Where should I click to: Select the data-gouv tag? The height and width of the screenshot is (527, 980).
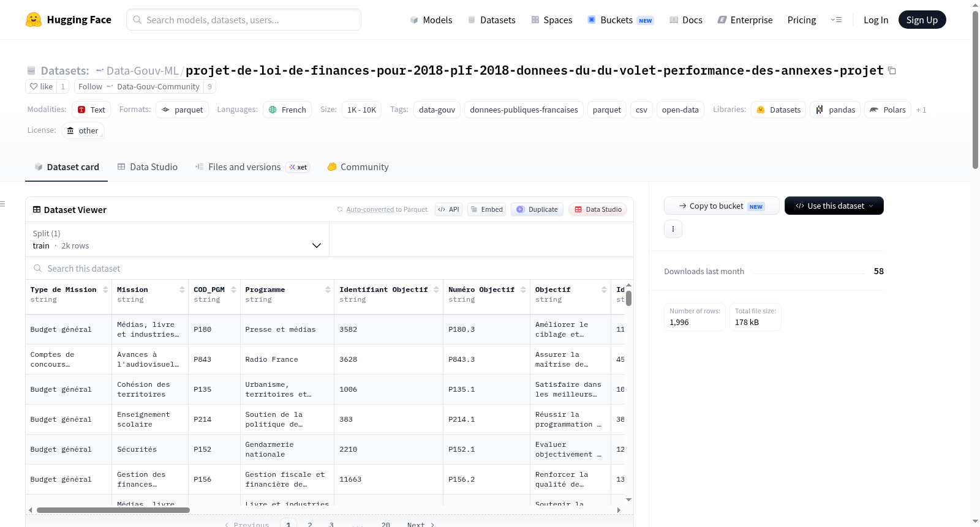(x=437, y=110)
